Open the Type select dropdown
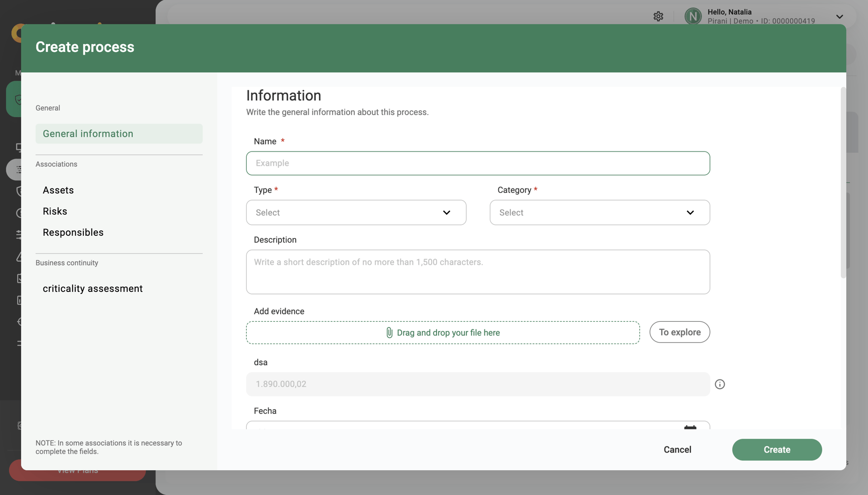Viewport: 868px width, 495px height. click(356, 212)
